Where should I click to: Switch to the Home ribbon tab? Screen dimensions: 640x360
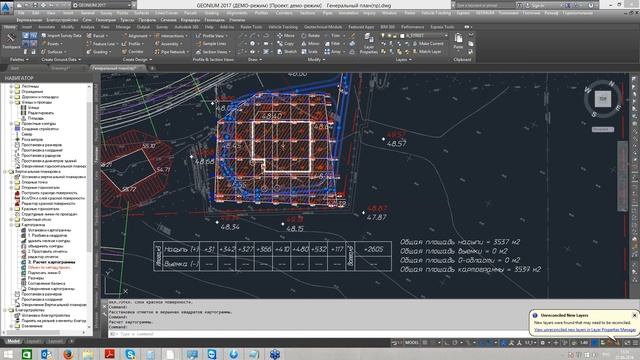pos(9,27)
